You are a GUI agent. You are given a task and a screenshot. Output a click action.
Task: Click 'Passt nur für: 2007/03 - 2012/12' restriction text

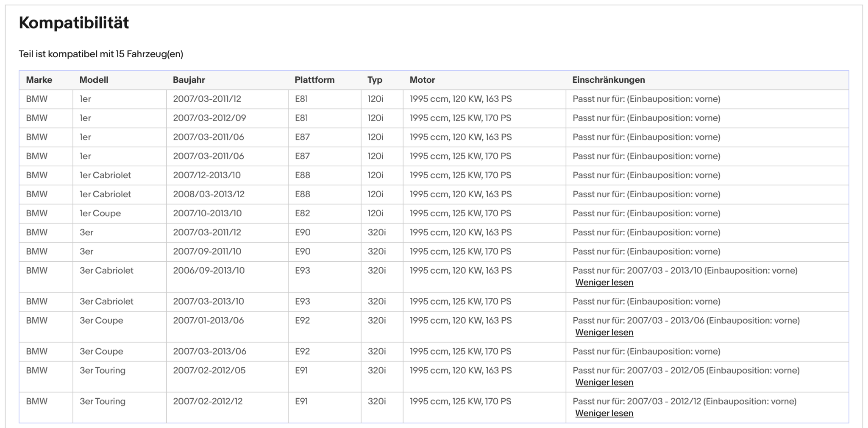684,402
